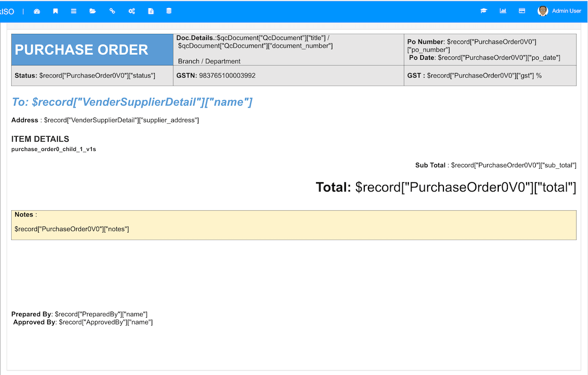
Task: Click the yellow Notes box
Action: click(x=294, y=225)
